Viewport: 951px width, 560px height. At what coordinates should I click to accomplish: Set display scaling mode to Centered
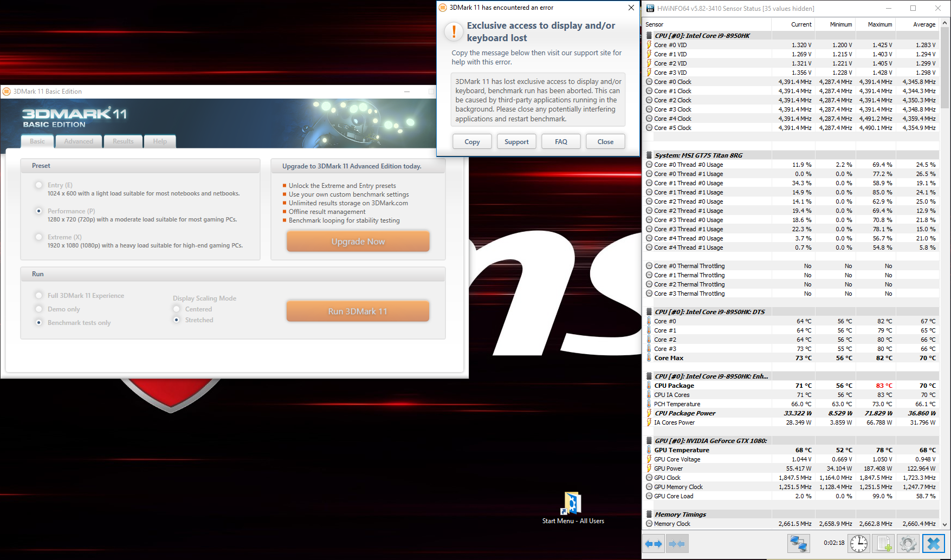(x=177, y=309)
